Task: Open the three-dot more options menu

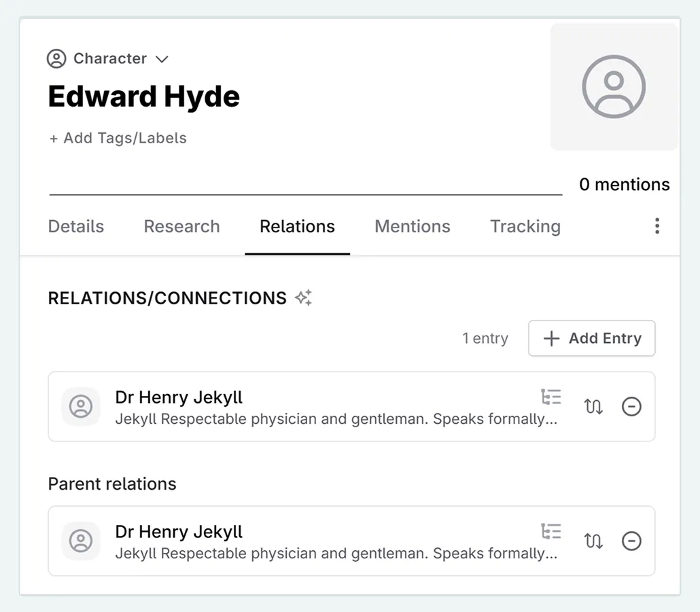Action: tap(657, 226)
